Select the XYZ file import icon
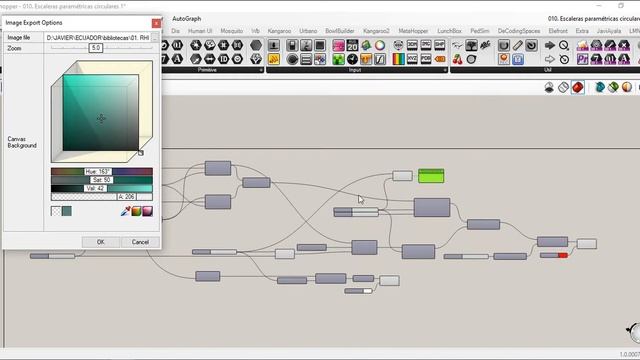 [x=412, y=59]
